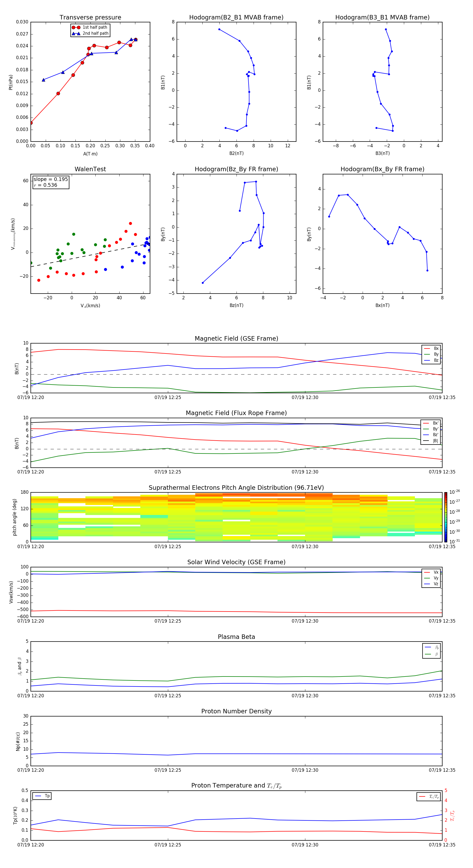Click Bz legend entry in GSE magnetic field
The image size is (473, 868).
tap(431, 360)
